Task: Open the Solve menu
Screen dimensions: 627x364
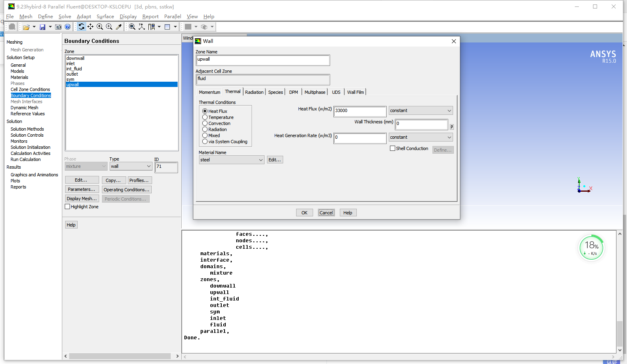Action: [x=65, y=17]
